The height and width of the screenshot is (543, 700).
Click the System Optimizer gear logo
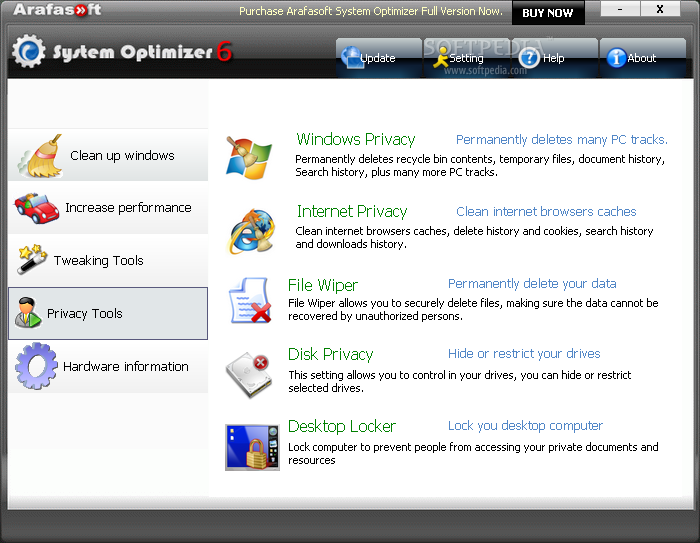[29, 51]
